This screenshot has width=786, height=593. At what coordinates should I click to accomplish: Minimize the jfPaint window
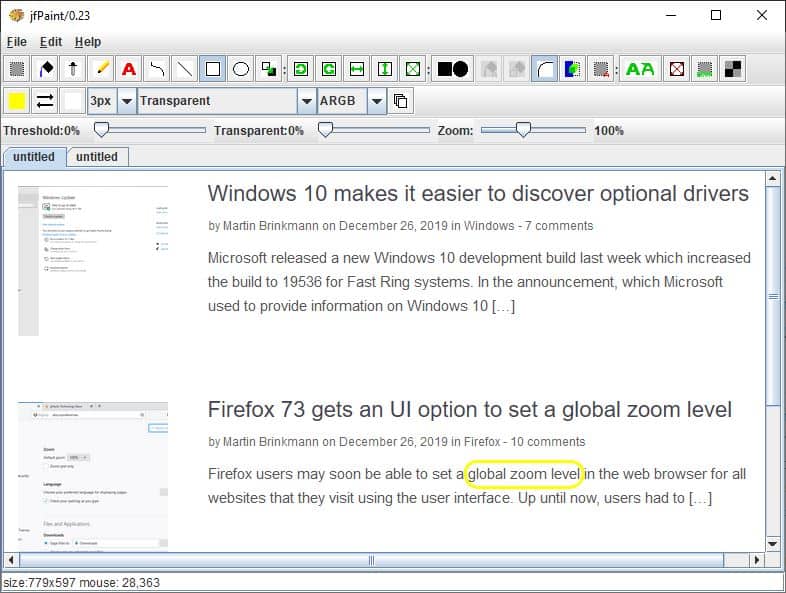tap(671, 15)
